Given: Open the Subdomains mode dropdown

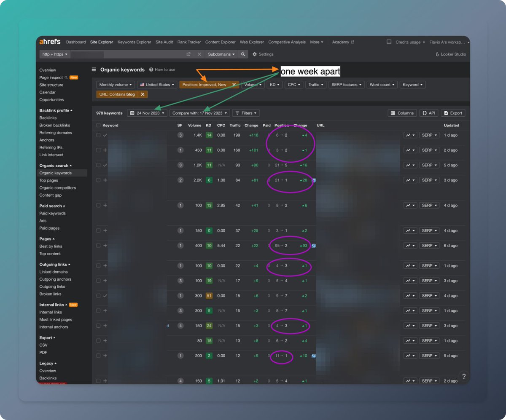Looking at the screenshot, I should [x=221, y=54].
